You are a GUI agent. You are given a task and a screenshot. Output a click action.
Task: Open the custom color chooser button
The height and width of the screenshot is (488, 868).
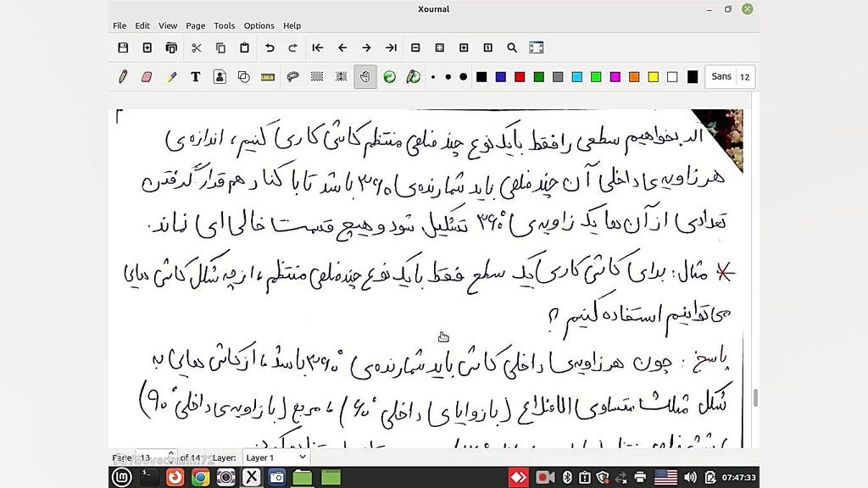pos(693,77)
